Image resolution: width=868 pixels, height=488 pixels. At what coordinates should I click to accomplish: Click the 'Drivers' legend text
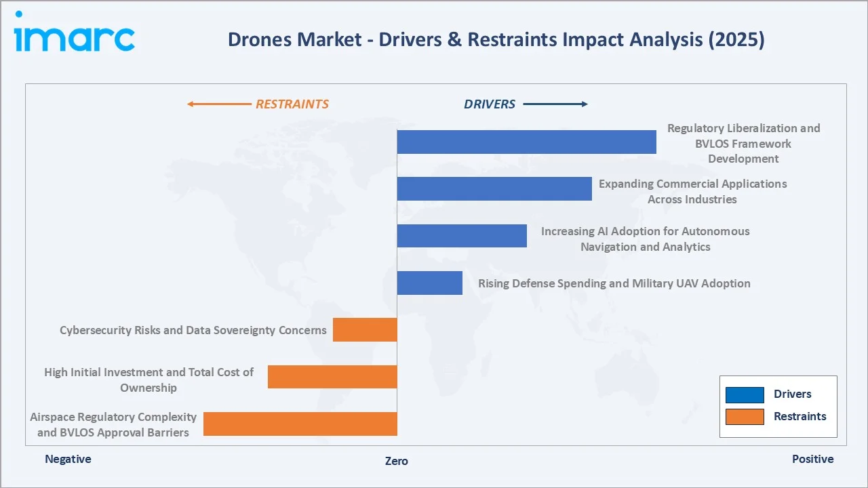pyautogui.click(x=792, y=394)
